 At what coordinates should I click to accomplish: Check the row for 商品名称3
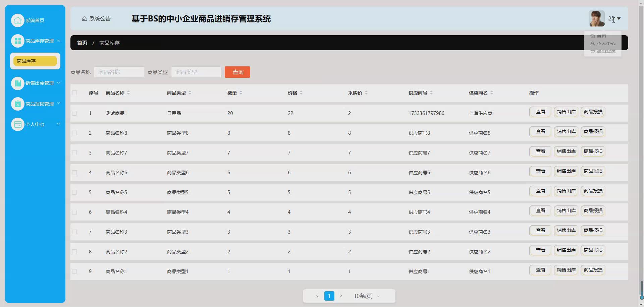click(74, 232)
